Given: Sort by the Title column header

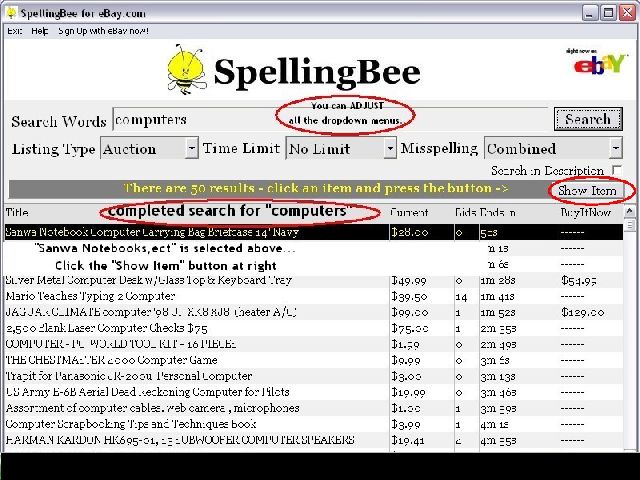Looking at the screenshot, I should tap(17, 213).
